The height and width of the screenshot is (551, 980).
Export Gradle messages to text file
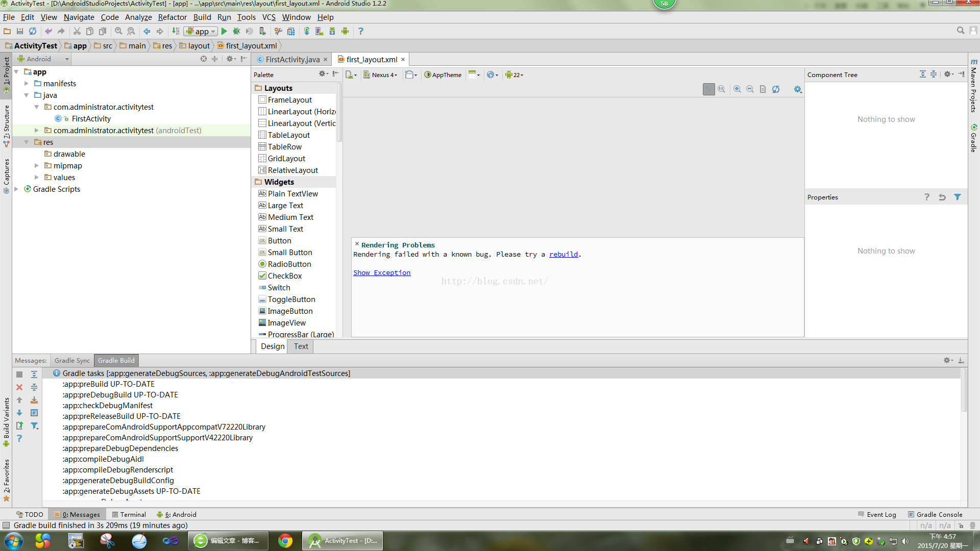coord(19,425)
